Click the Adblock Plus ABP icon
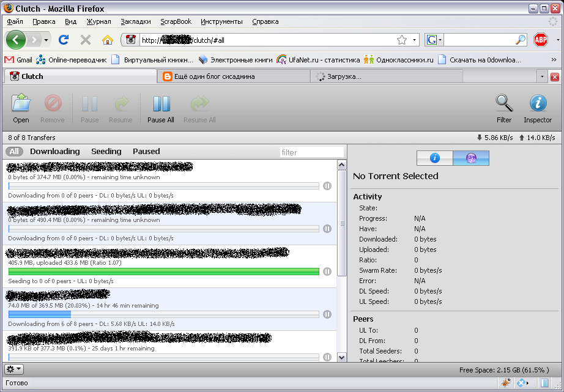 pyautogui.click(x=541, y=40)
